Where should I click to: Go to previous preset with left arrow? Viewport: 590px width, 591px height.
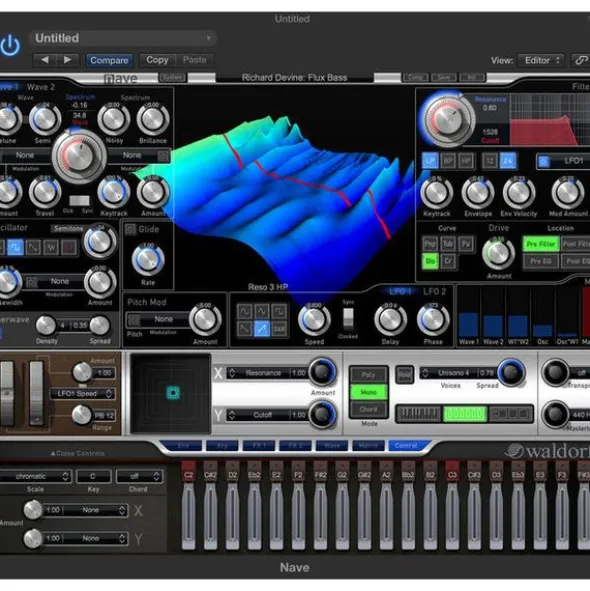tap(45, 60)
